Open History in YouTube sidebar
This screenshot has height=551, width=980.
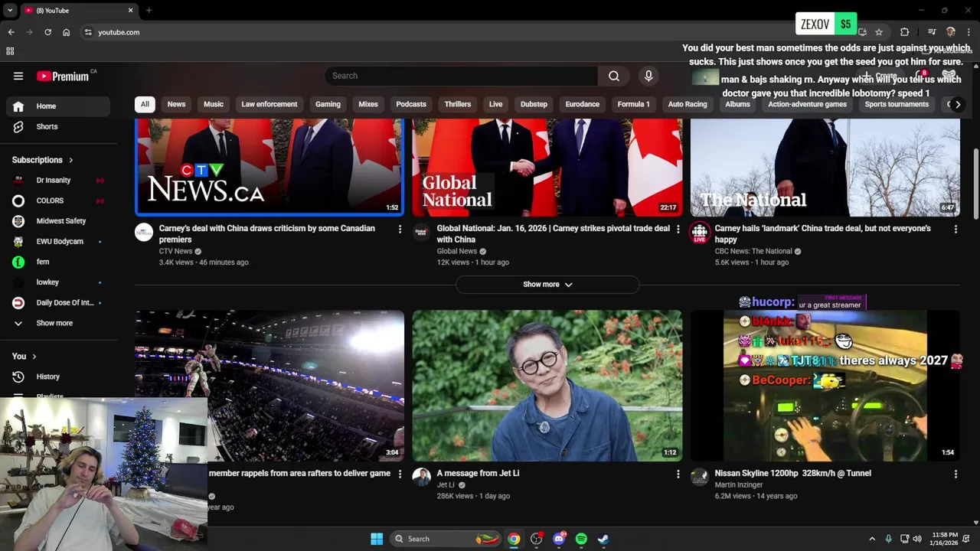pyautogui.click(x=58, y=377)
